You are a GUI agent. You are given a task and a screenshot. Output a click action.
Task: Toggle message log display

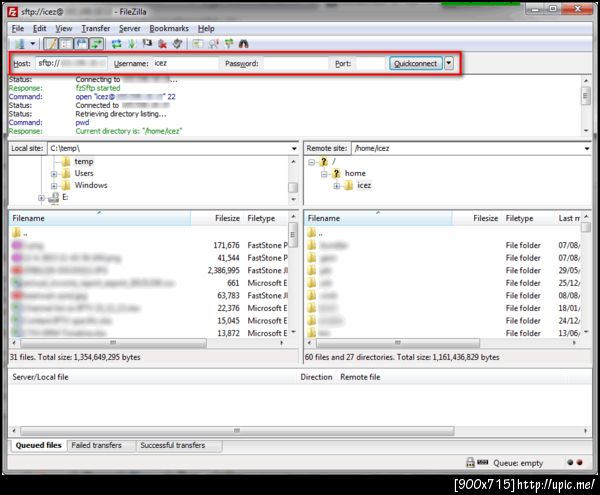51,44
